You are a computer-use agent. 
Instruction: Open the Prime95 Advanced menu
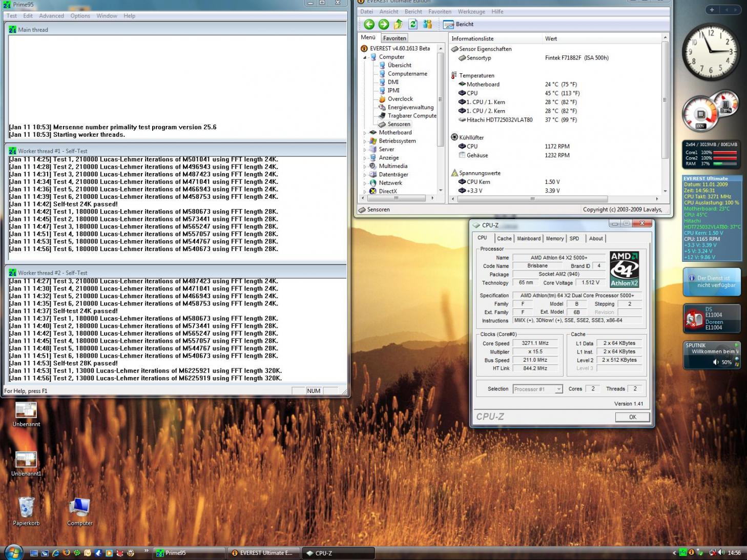[x=51, y=16]
